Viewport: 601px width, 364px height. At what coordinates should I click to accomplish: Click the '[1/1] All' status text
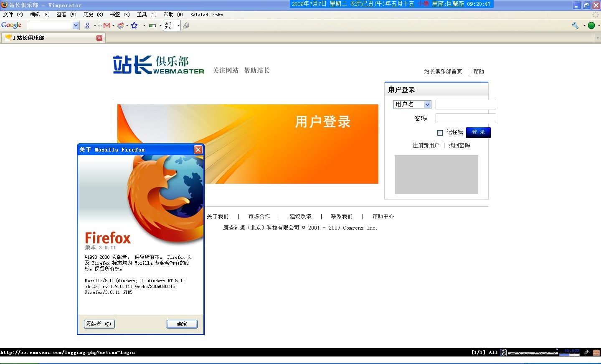point(484,353)
